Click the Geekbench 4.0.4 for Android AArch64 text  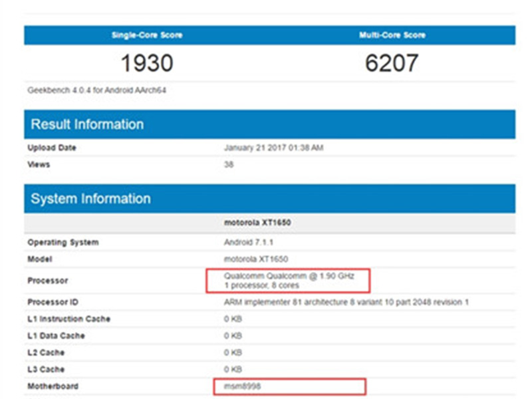click(96, 90)
